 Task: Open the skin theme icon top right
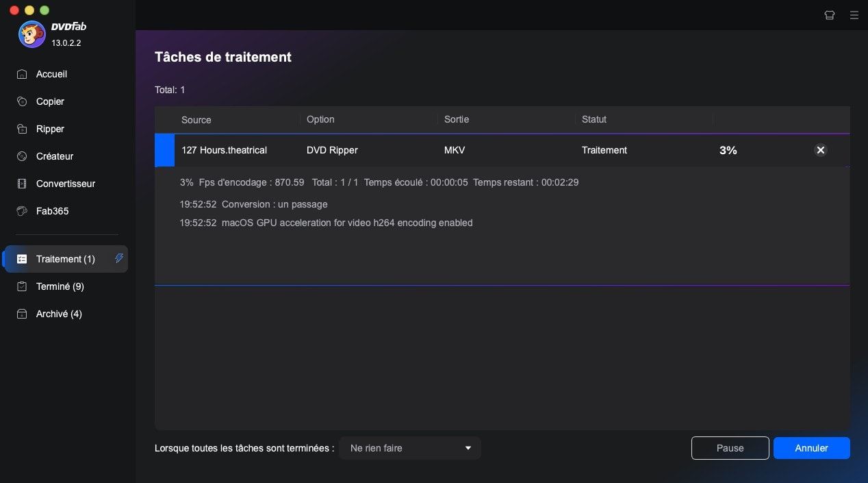pyautogui.click(x=829, y=14)
